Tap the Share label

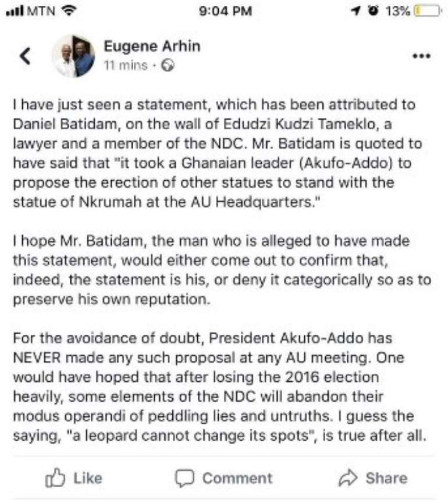coord(386,478)
